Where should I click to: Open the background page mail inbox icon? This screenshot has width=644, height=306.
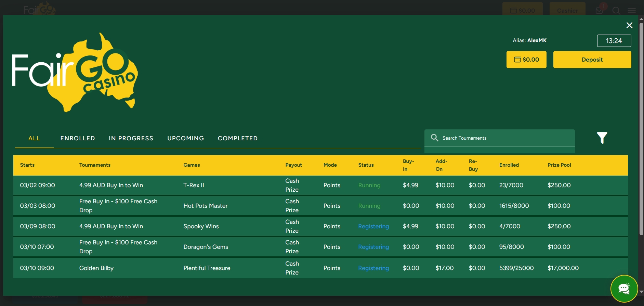tap(599, 10)
